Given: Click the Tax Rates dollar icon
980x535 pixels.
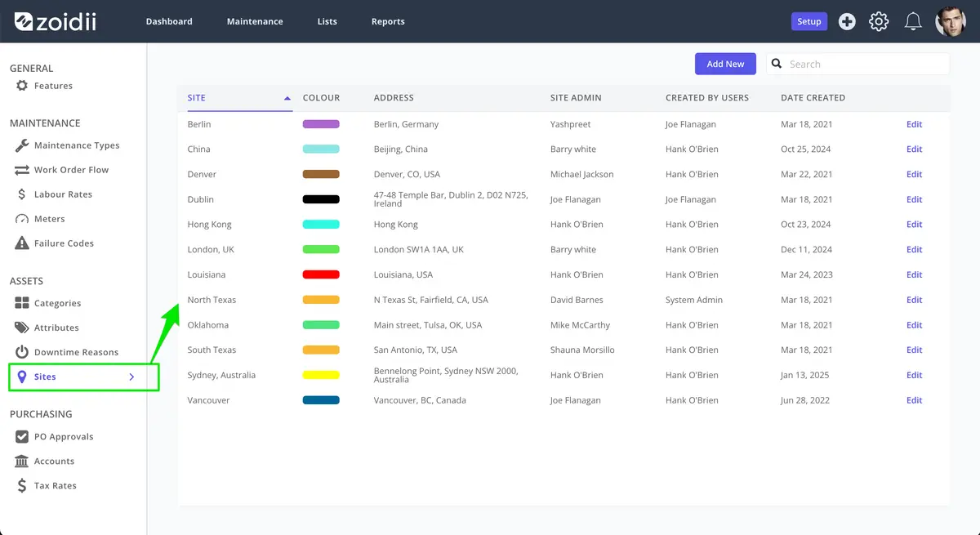Looking at the screenshot, I should tap(22, 486).
